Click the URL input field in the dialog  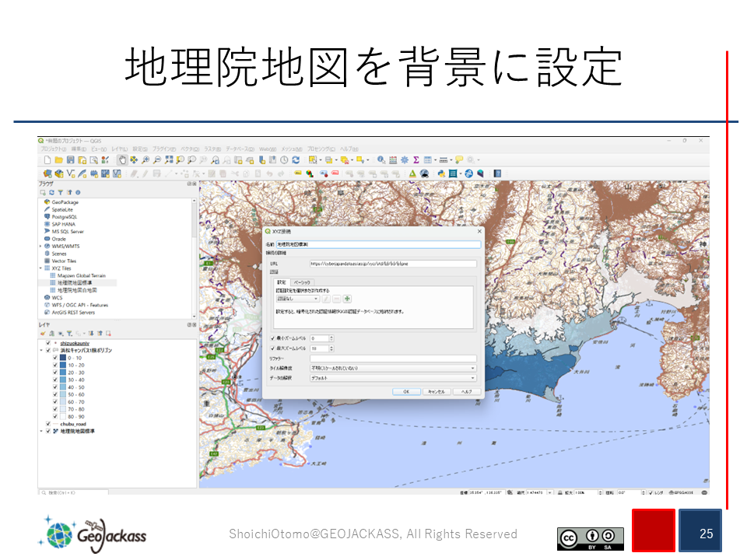coord(393,264)
